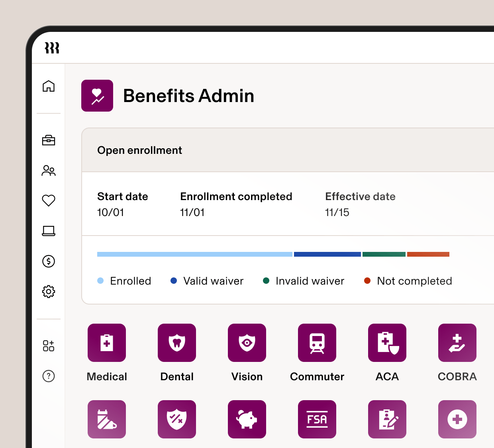
Task: Click the bandaged leg disability icon
Action: (x=106, y=419)
